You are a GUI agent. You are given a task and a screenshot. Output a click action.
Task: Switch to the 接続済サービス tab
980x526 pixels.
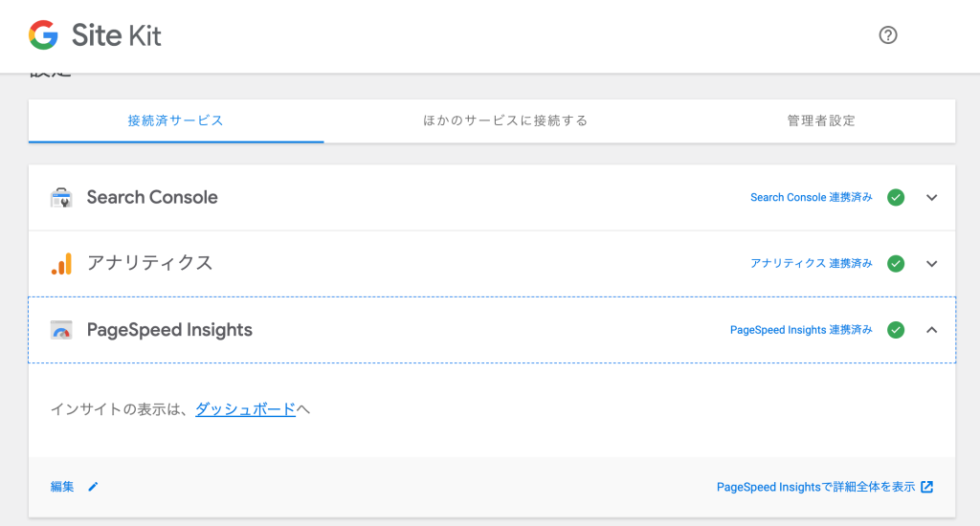[176, 121]
